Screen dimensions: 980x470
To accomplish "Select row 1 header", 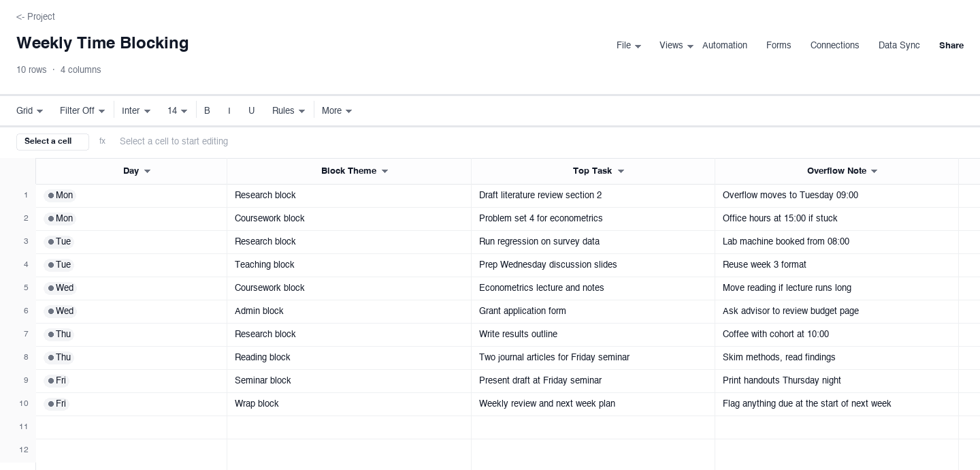I will pos(18,195).
